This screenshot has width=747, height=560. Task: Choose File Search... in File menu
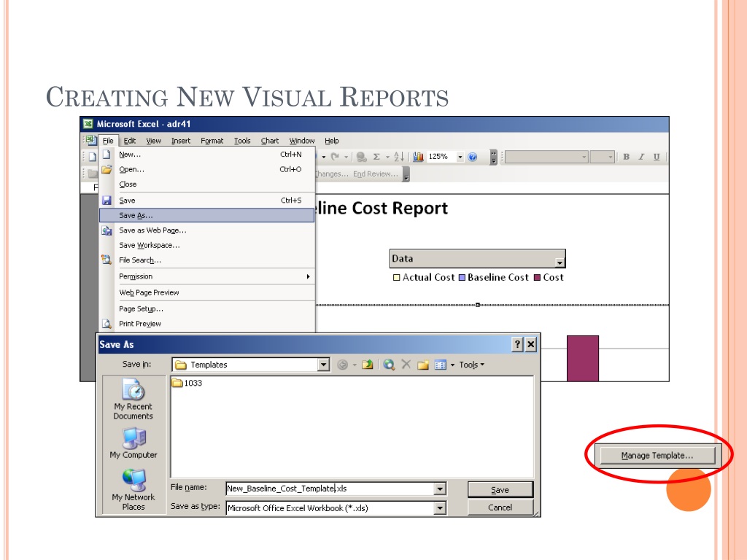206,260
